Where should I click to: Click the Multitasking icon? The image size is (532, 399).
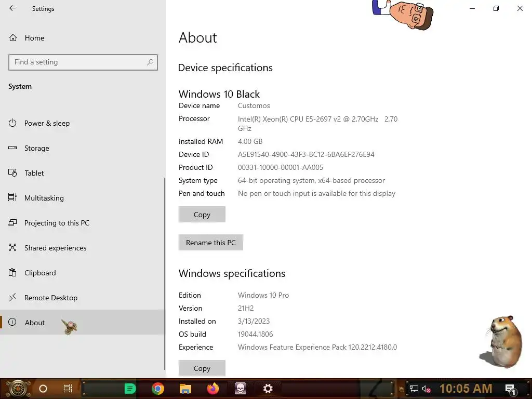[x=12, y=197]
